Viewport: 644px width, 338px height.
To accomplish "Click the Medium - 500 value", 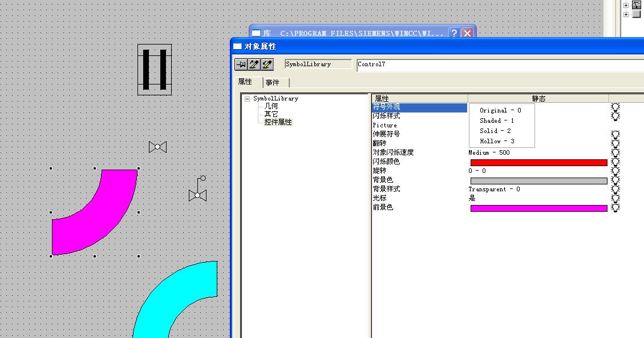I will [489, 152].
